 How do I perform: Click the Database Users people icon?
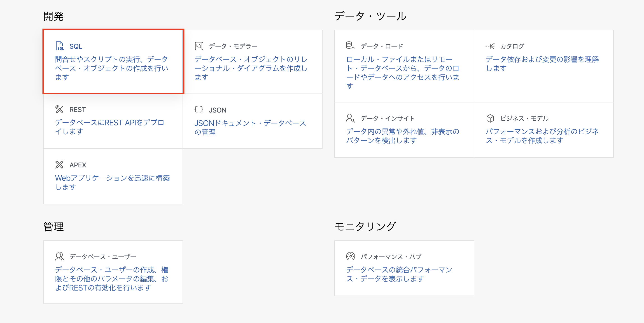pos(59,256)
